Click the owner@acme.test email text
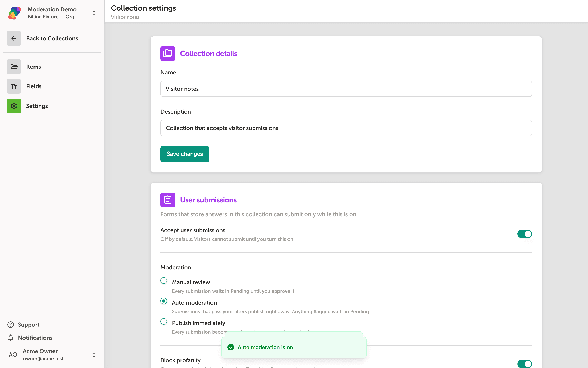 [x=43, y=359]
